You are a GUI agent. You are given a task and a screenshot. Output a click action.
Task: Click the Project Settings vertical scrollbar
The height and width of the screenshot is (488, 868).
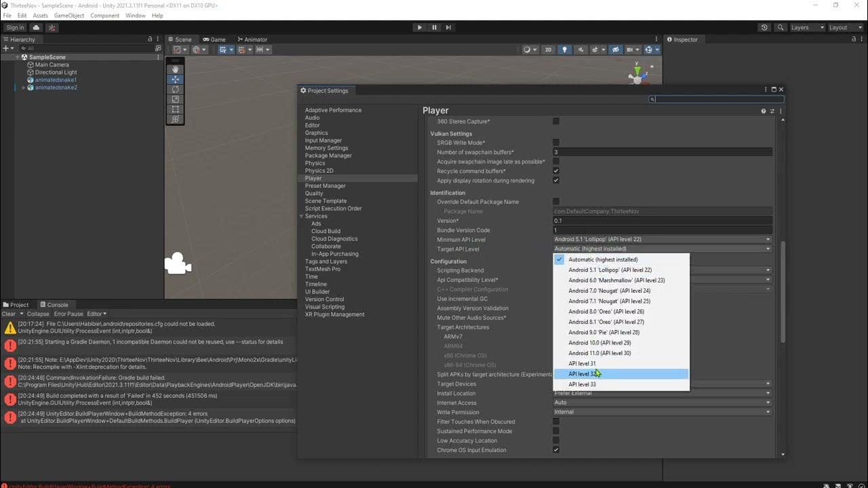(x=783, y=291)
